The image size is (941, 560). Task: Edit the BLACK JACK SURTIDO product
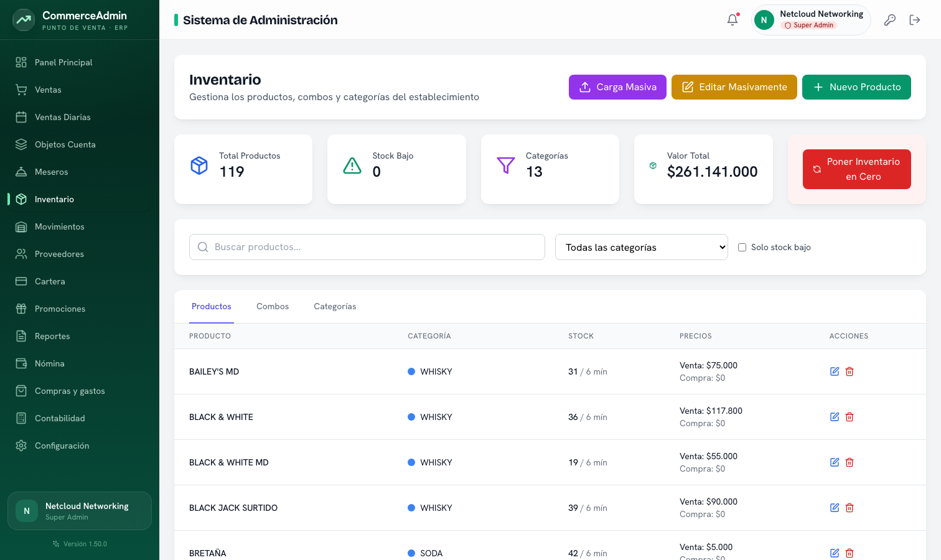point(835,508)
